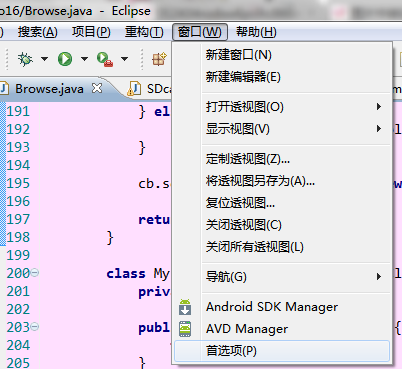Screen dimensions: 402x369
Task: Click the 'retu' keyword on line 197
Action: coord(154,220)
